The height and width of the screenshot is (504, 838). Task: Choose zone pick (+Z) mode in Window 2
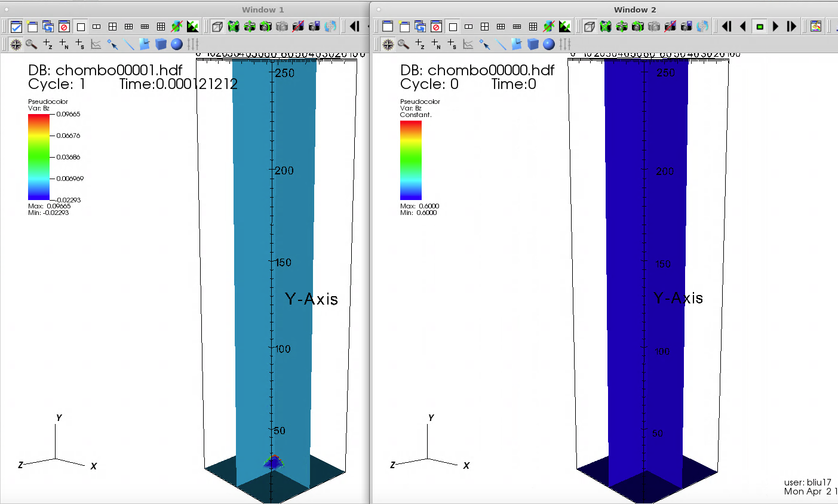pos(420,44)
